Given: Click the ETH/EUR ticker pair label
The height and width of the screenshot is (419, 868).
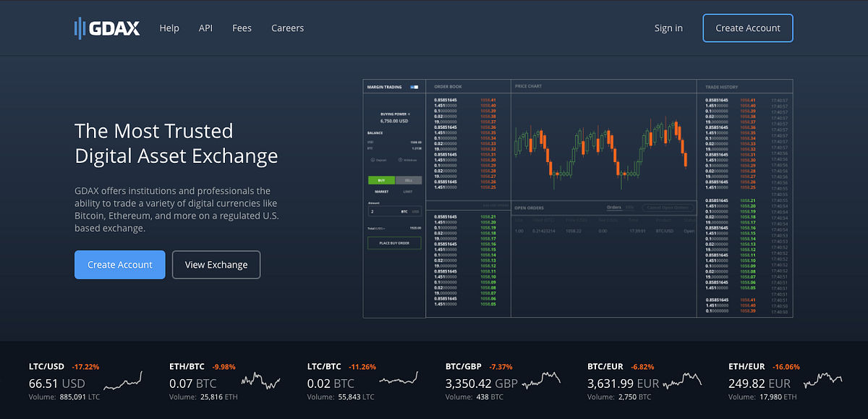Looking at the screenshot, I should click(746, 366).
